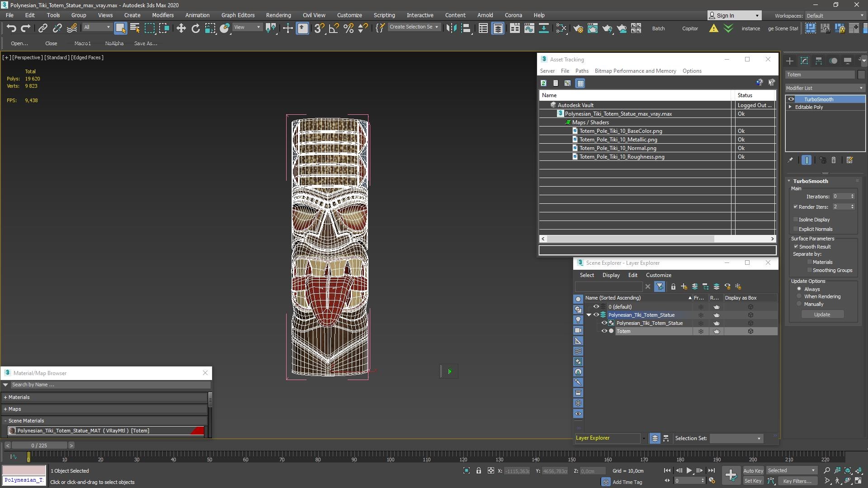Toggle the Angle Snap tool
This screenshot has width=868, height=488.
(334, 28)
